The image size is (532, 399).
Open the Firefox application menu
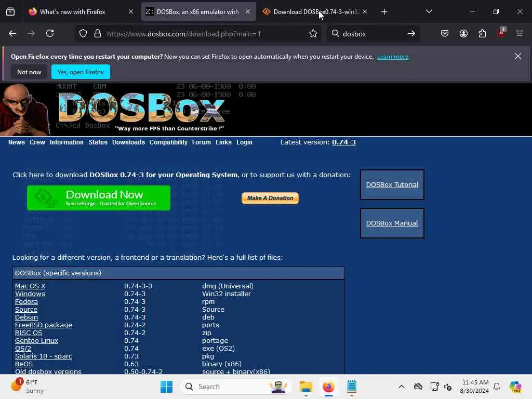tap(520, 33)
